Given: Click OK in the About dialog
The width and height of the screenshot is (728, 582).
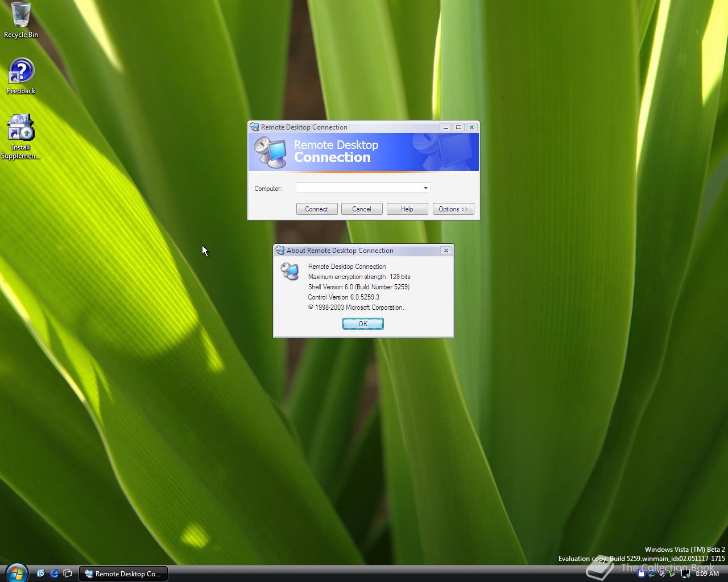Looking at the screenshot, I should [363, 323].
